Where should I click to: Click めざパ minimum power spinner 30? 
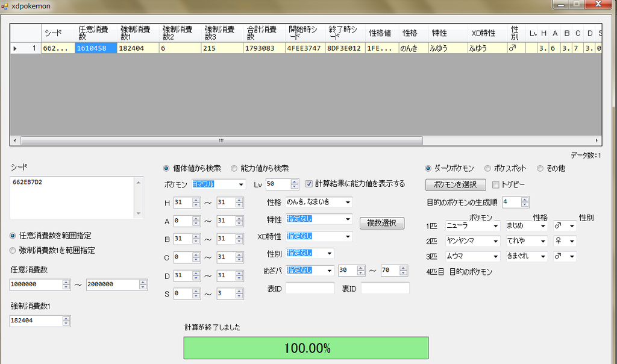[x=352, y=271]
